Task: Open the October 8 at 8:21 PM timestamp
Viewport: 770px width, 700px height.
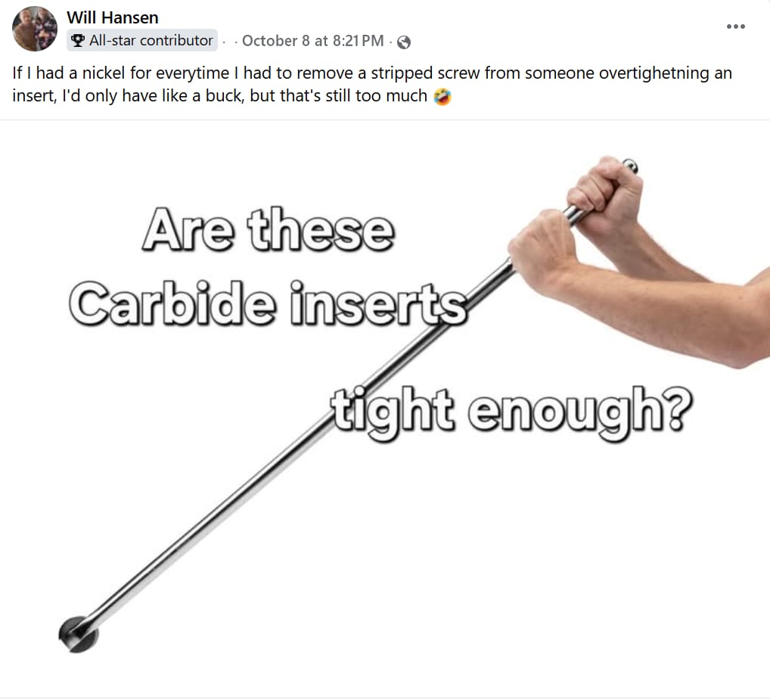Action: pyautogui.click(x=313, y=41)
